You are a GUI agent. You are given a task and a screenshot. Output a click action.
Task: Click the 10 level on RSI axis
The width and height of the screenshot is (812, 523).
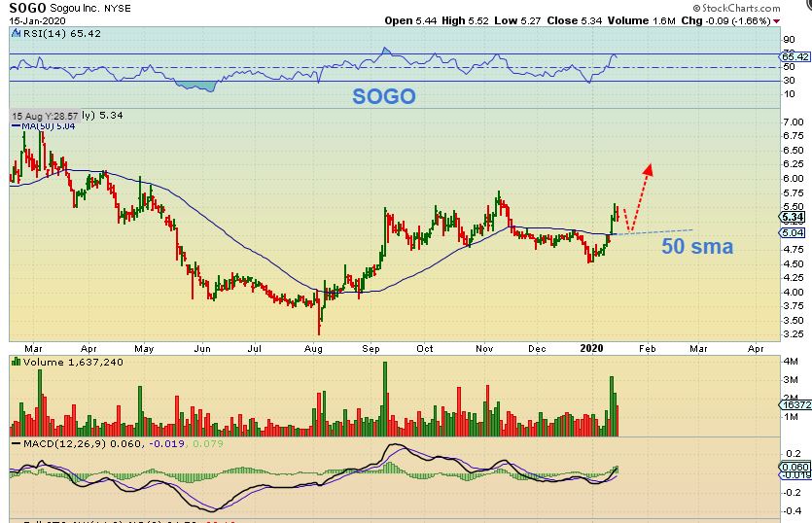click(x=790, y=93)
